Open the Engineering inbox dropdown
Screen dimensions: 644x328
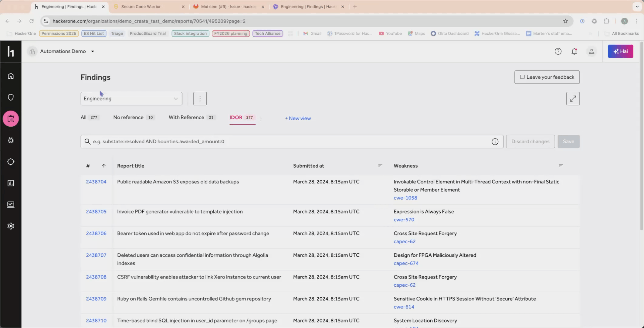[x=131, y=98]
